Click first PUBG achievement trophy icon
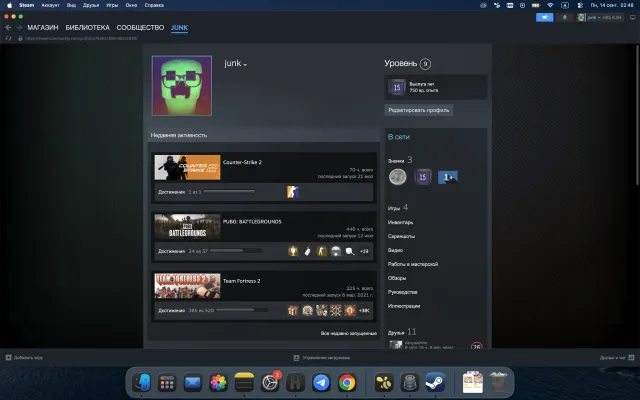640x400 pixels. point(293,251)
